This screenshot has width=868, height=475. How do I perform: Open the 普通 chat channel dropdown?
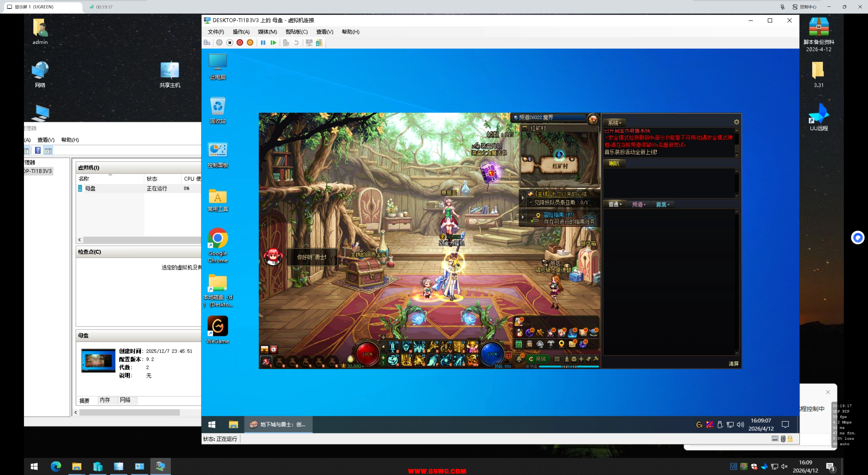[x=615, y=204]
